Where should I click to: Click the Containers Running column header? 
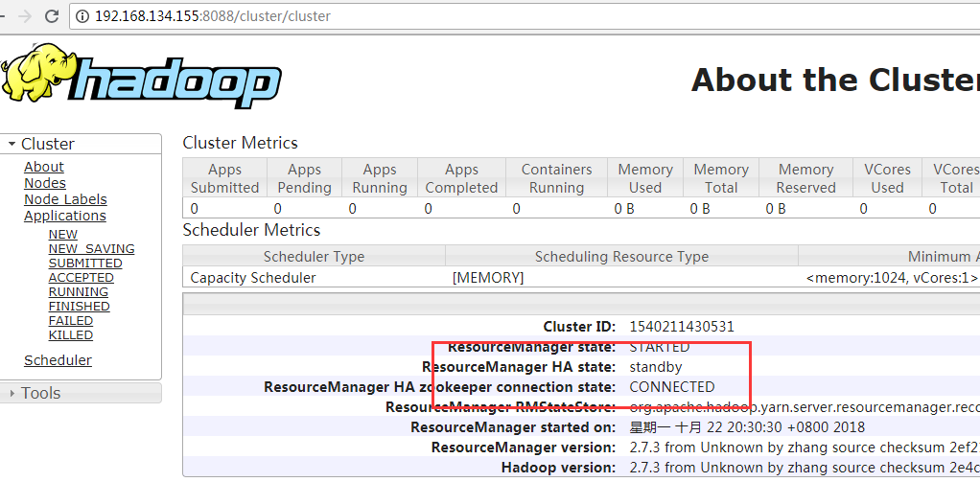point(556,178)
